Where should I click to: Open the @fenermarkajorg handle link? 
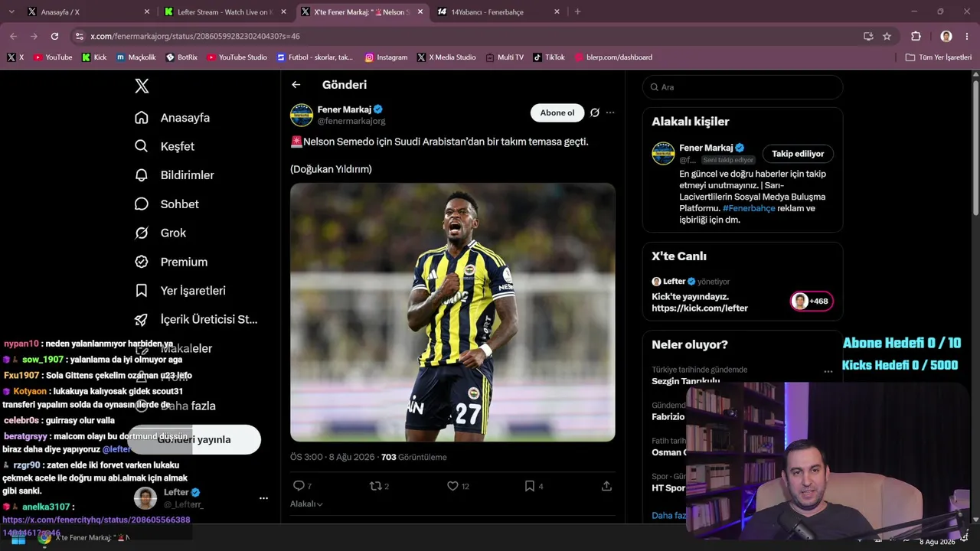[x=351, y=121]
